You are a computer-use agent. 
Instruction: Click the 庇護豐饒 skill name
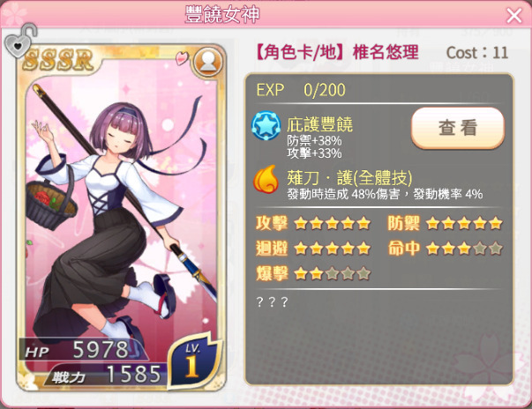click(319, 124)
